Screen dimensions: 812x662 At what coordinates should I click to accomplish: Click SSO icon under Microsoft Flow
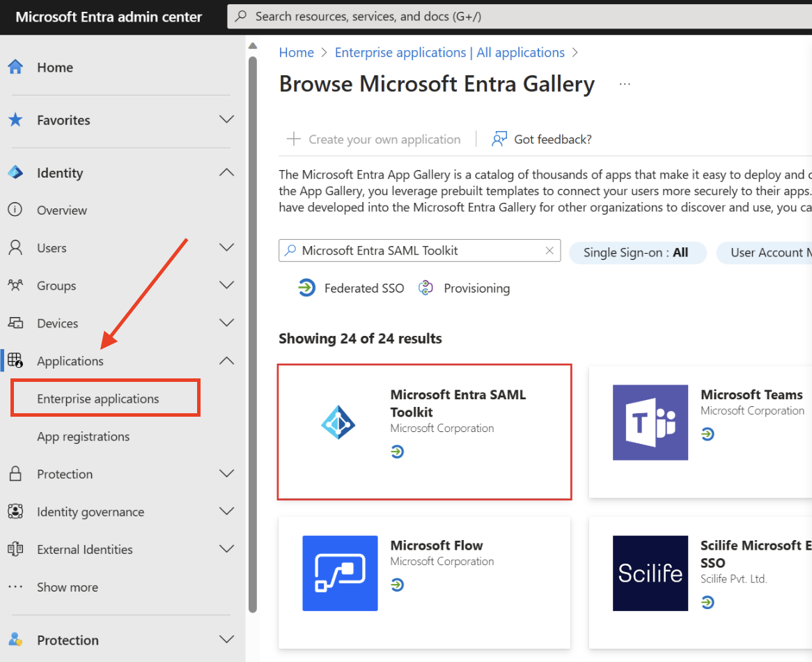(397, 585)
